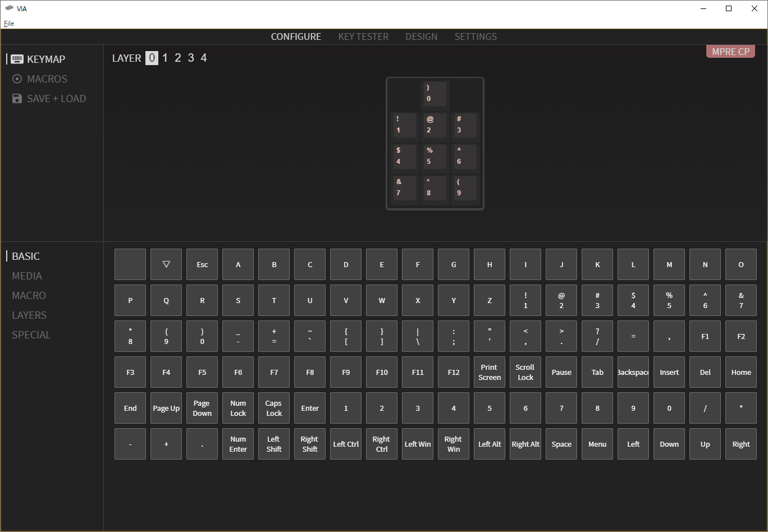Choose the End keycode
This screenshot has width=768, height=532.
(x=130, y=408)
